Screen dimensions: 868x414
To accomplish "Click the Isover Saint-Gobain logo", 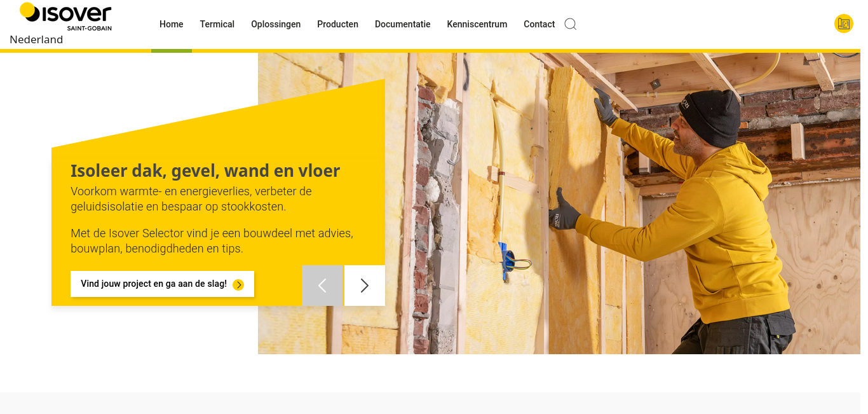I will click(65, 17).
